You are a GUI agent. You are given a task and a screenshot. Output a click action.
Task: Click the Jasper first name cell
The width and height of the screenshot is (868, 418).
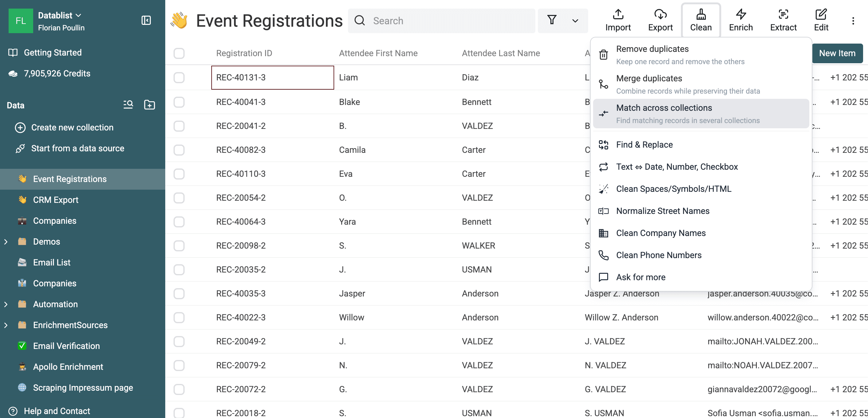click(x=395, y=293)
